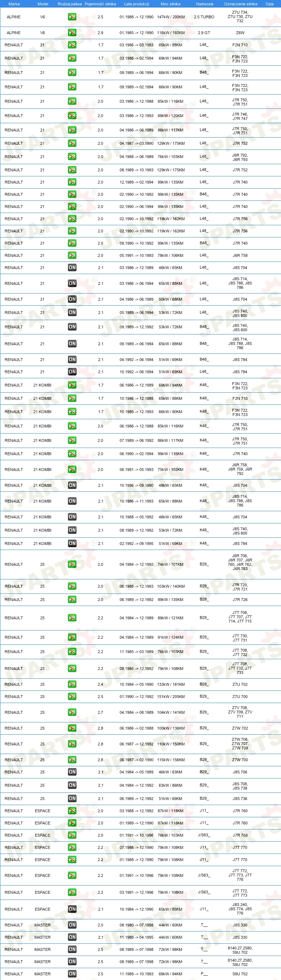Image resolution: width=281 pixels, height=980 pixels.
Task: Select production years 07.1986 -> 12.1990
Action: pyautogui.click(x=137, y=847)
